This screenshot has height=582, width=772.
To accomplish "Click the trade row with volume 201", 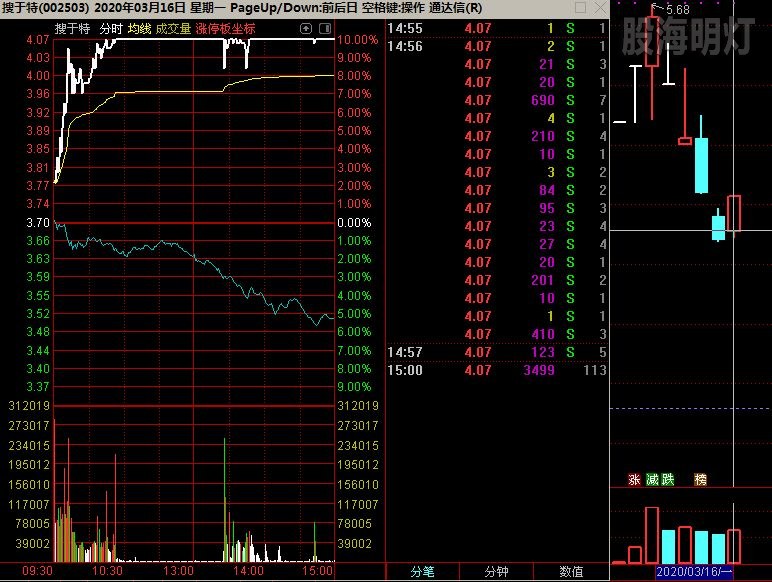I will click(x=497, y=280).
